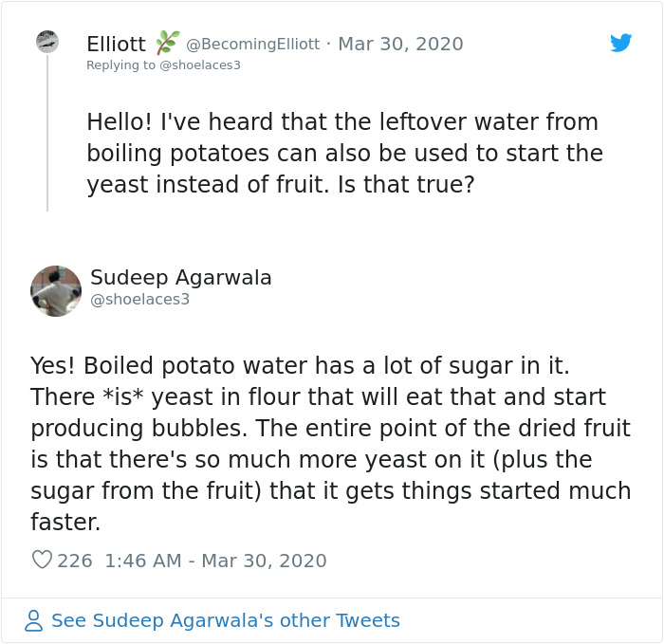Click the 226 likes count
The height and width of the screenshot is (644, 664).
[75, 561]
